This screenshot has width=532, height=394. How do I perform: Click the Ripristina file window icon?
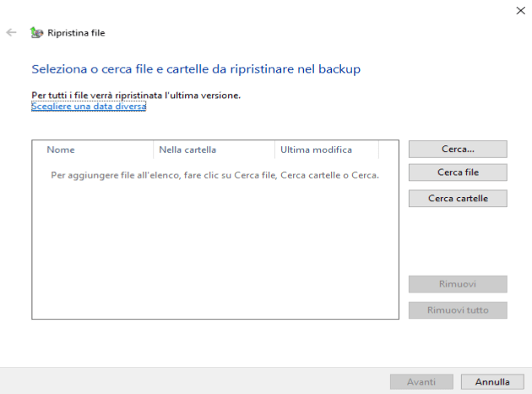[35, 33]
